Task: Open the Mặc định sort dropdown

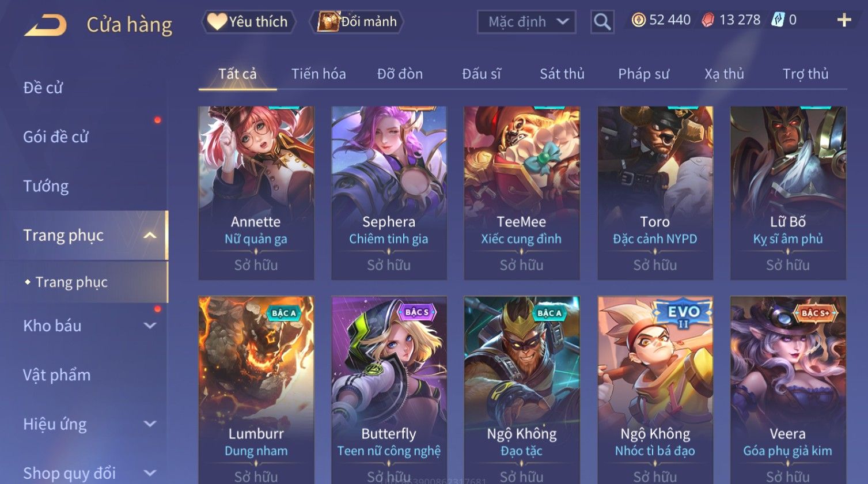Action: [x=526, y=22]
